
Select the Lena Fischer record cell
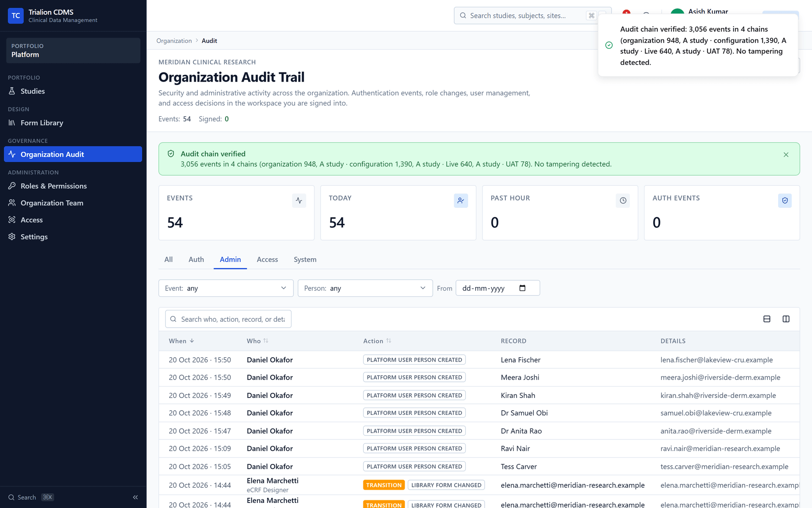(521, 360)
